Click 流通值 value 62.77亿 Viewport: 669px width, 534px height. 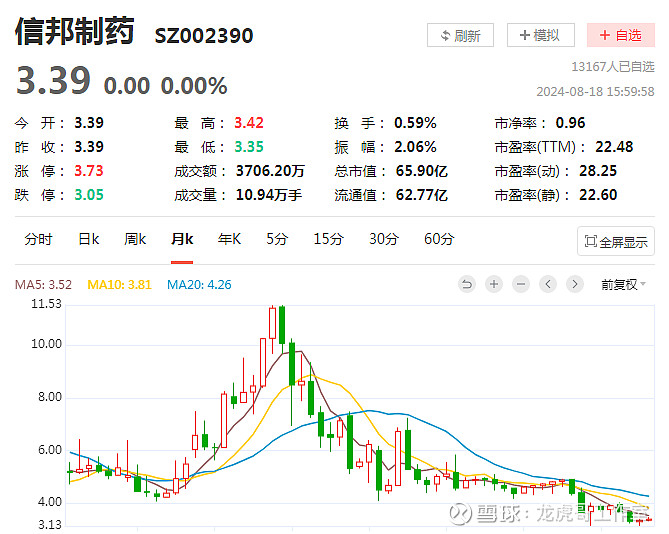click(422, 195)
